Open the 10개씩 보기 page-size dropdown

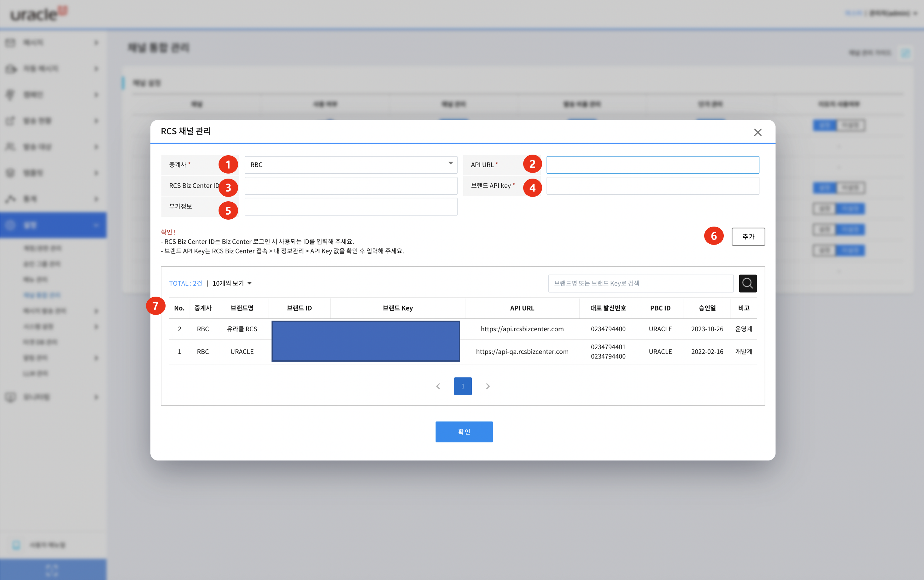232,283
